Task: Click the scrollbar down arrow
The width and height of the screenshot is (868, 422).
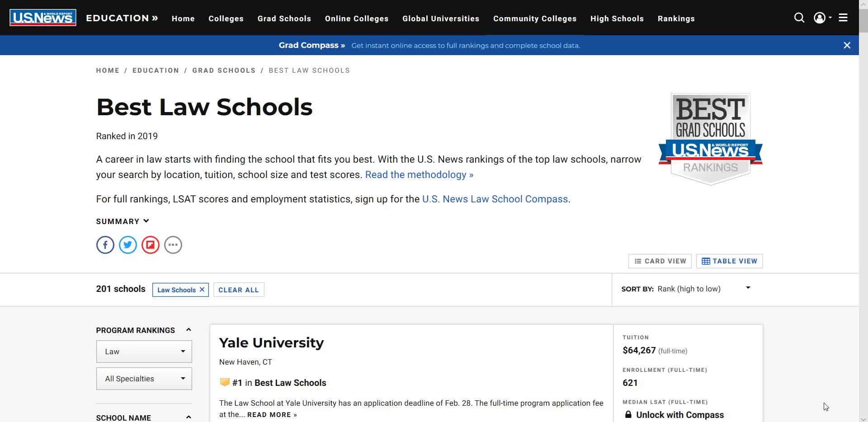Action: coord(863,418)
